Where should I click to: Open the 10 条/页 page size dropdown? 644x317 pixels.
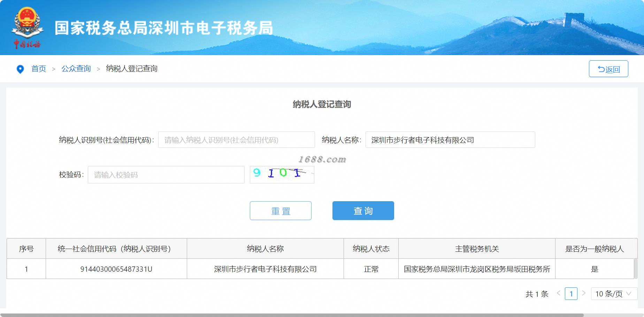click(614, 294)
